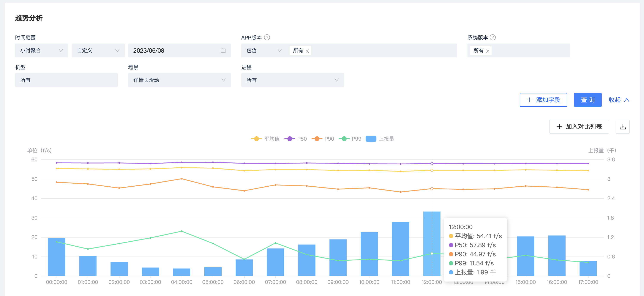Click the 机型 所有 input field
The height and width of the screenshot is (296, 644).
(x=66, y=80)
